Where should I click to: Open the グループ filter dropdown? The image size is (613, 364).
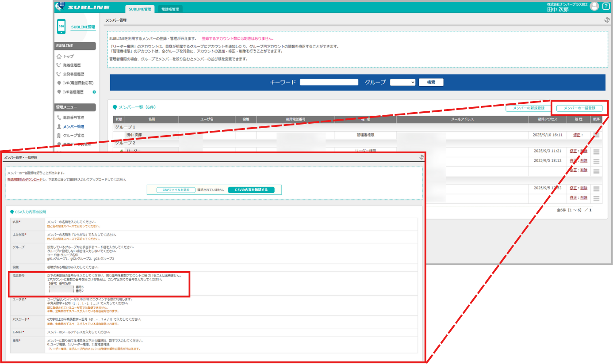(x=402, y=82)
